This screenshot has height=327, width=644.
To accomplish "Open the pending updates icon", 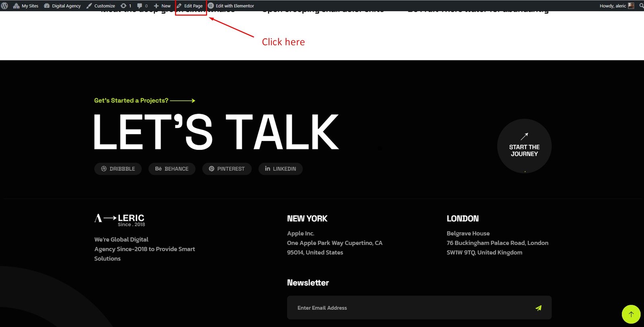I will coord(126,6).
